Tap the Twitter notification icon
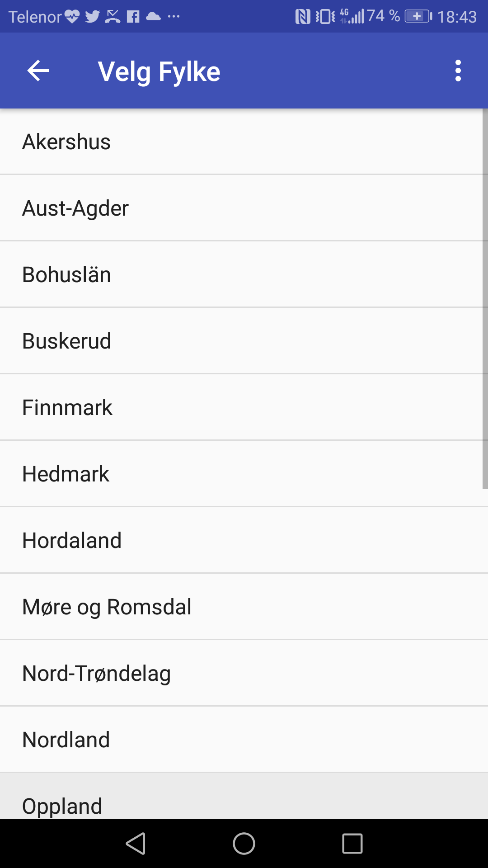 pyautogui.click(x=92, y=17)
